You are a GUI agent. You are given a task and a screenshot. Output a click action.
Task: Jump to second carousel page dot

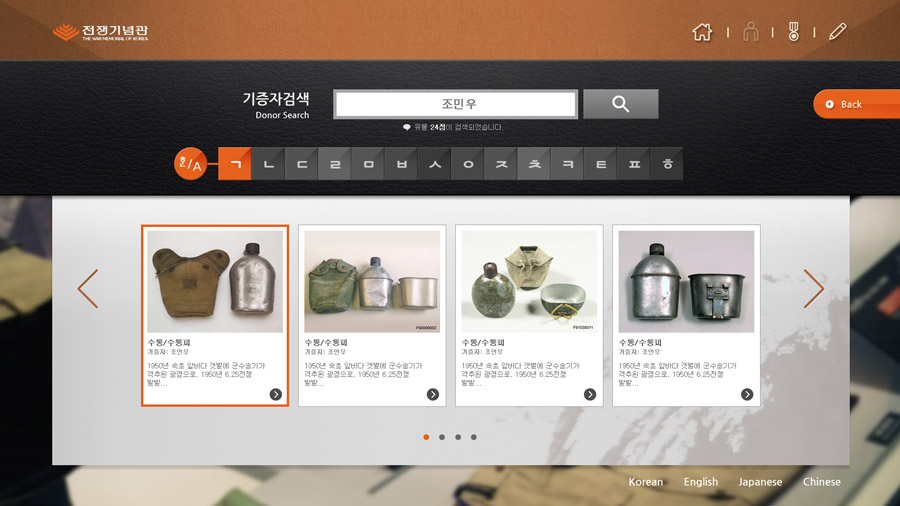click(x=442, y=437)
